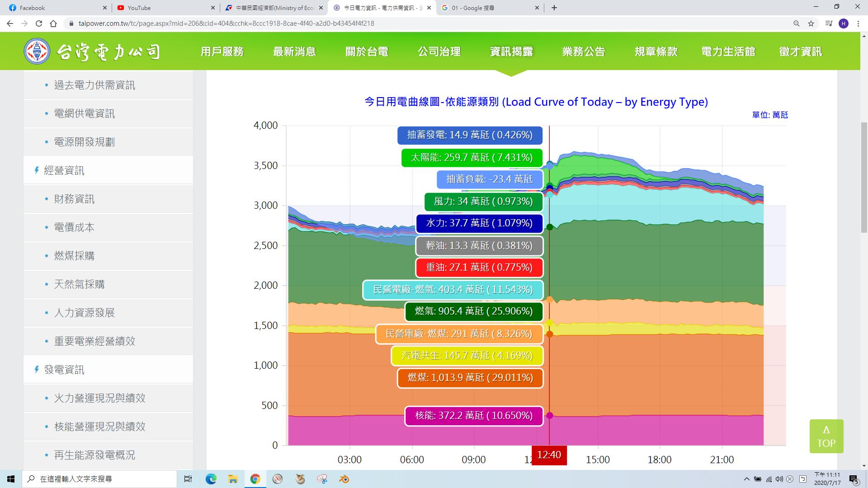868x488 pixels.
Task: Open 重要電業經營績效 in sidebar
Action: pyautogui.click(x=108, y=341)
